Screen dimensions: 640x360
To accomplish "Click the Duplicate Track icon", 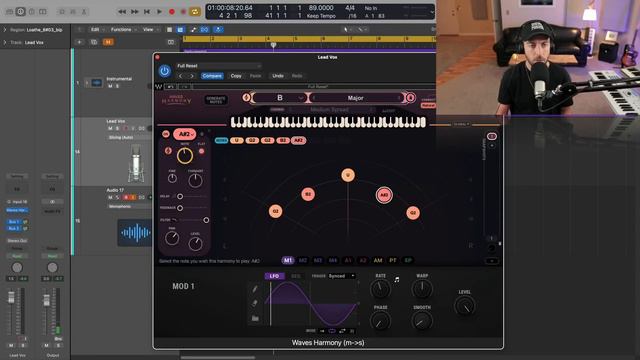I will pos(94,42).
